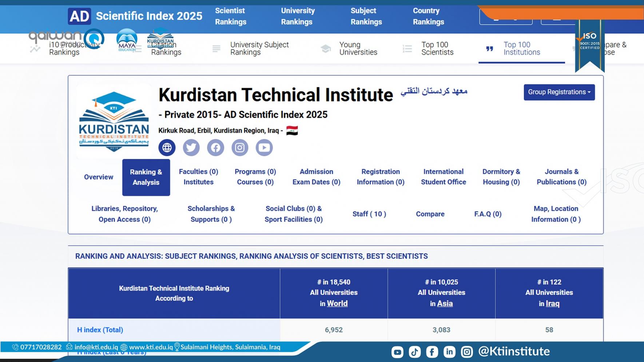The image size is (644, 362).
Task: Click the www.kti.edu.iq website address
Action: (151, 347)
